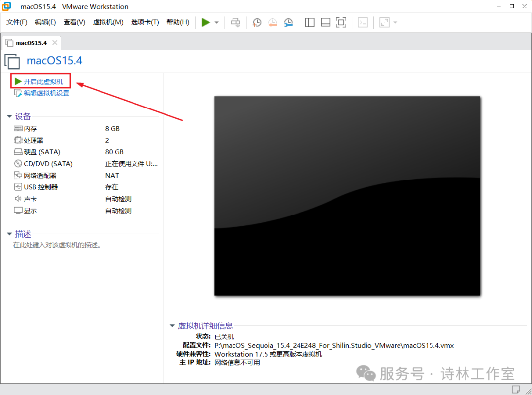Click 开启此虚拟机 to power on the VM
Viewport: 532px width, 395px height.
coord(43,81)
